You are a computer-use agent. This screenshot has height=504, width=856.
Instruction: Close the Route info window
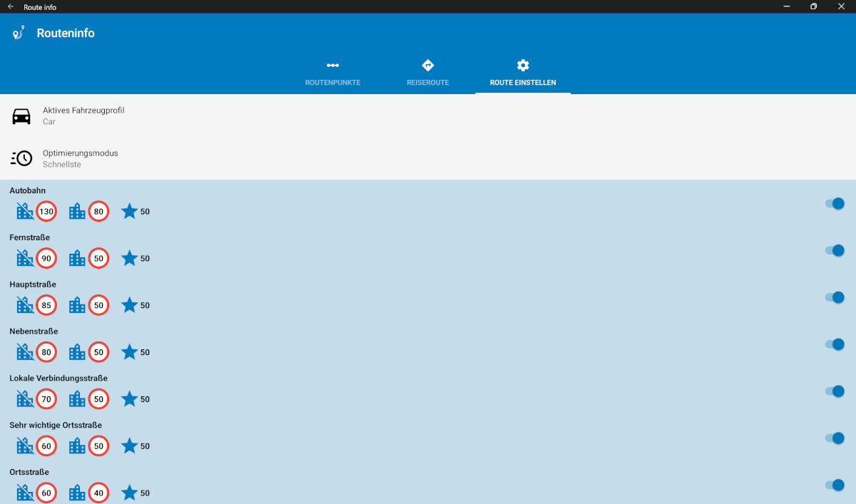(x=841, y=6)
